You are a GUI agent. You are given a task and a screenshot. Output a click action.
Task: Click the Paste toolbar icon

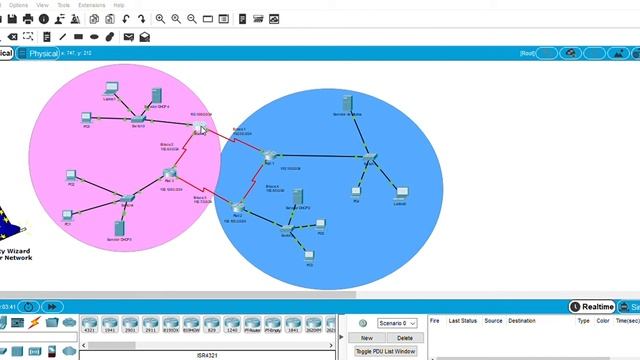(109, 19)
